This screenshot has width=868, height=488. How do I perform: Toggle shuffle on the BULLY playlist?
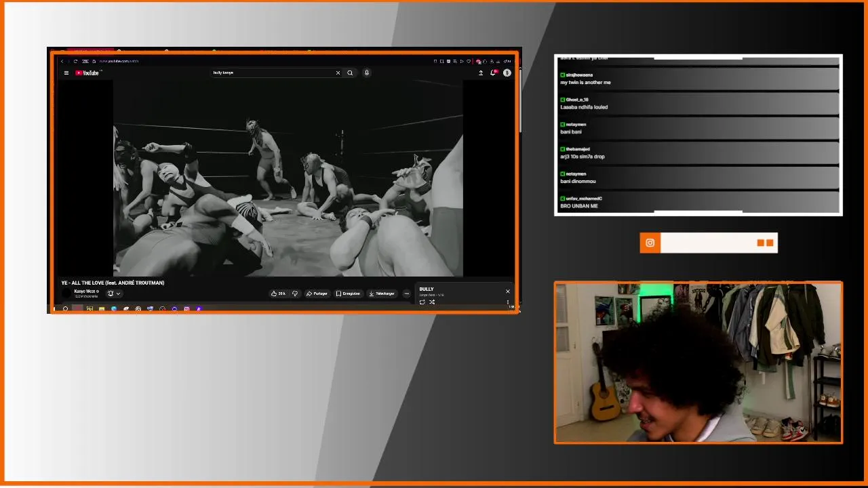coord(432,302)
